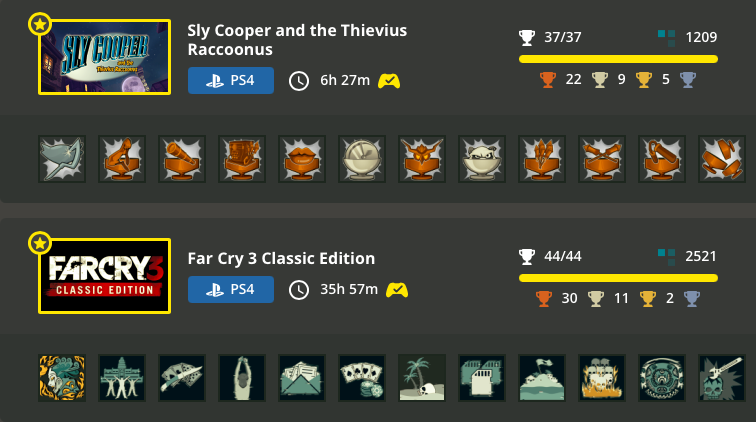Open the telescope bronze trophy icon
The width and height of the screenshot is (756, 422).
[x=182, y=159]
